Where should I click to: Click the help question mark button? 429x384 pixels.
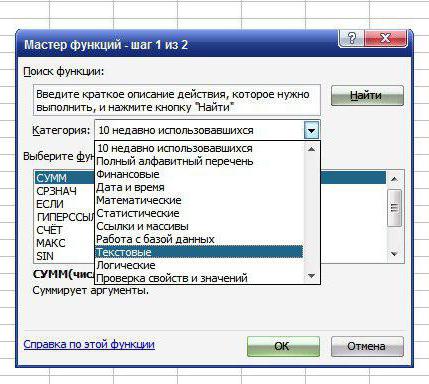(351, 38)
